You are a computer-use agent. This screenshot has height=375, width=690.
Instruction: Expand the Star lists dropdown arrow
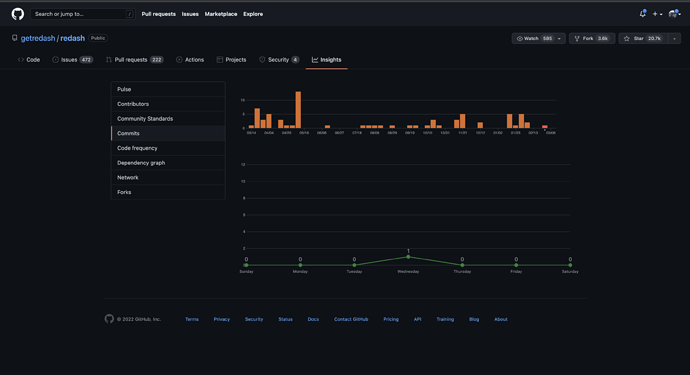tap(675, 39)
